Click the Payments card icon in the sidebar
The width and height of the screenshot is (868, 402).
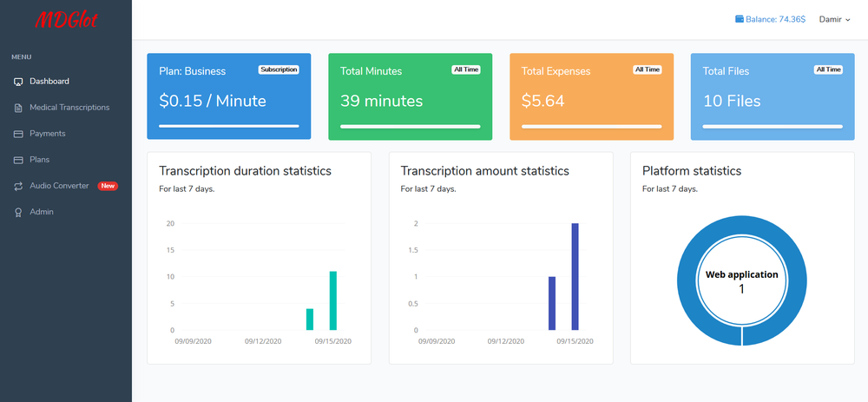click(17, 134)
